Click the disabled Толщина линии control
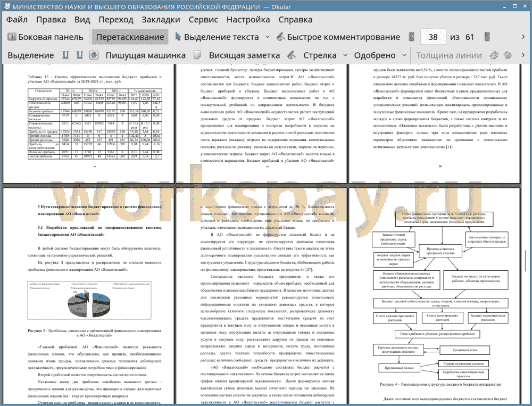The height and width of the screenshot is (406, 532). [449, 55]
